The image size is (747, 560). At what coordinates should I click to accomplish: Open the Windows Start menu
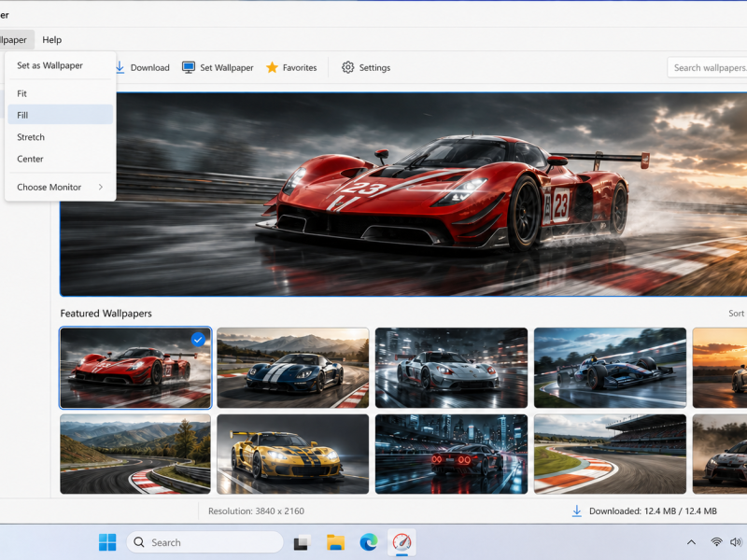[x=107, y=542]
